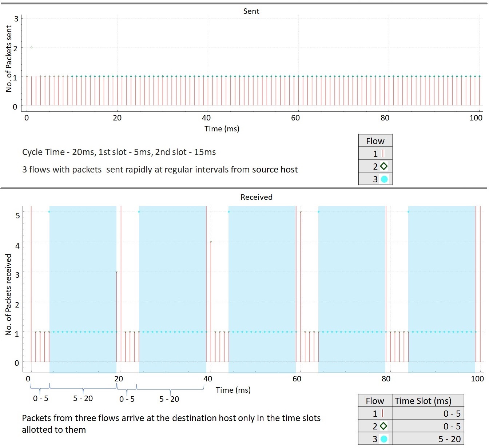Click the second '5 - 20' bracket label below axis
489x448 pixels.
pyautogui.click(x=169, y=399)
